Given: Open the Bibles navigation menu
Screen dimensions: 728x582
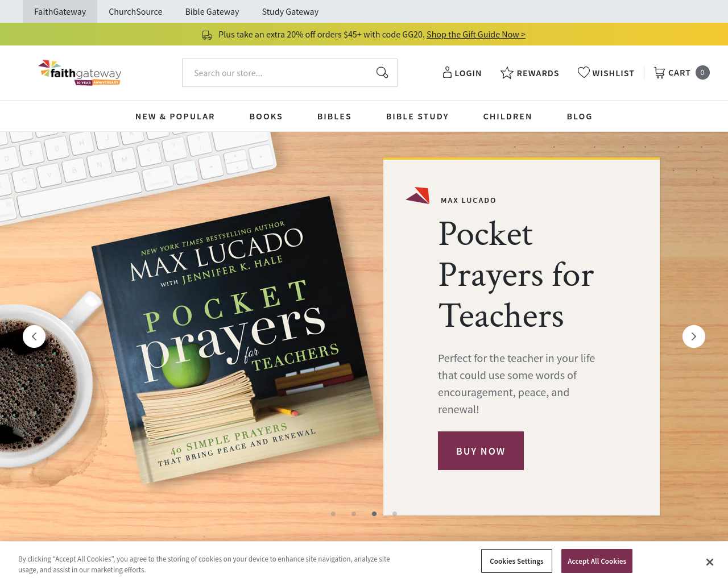Looking at the screenshot, I should pos(334,117).
